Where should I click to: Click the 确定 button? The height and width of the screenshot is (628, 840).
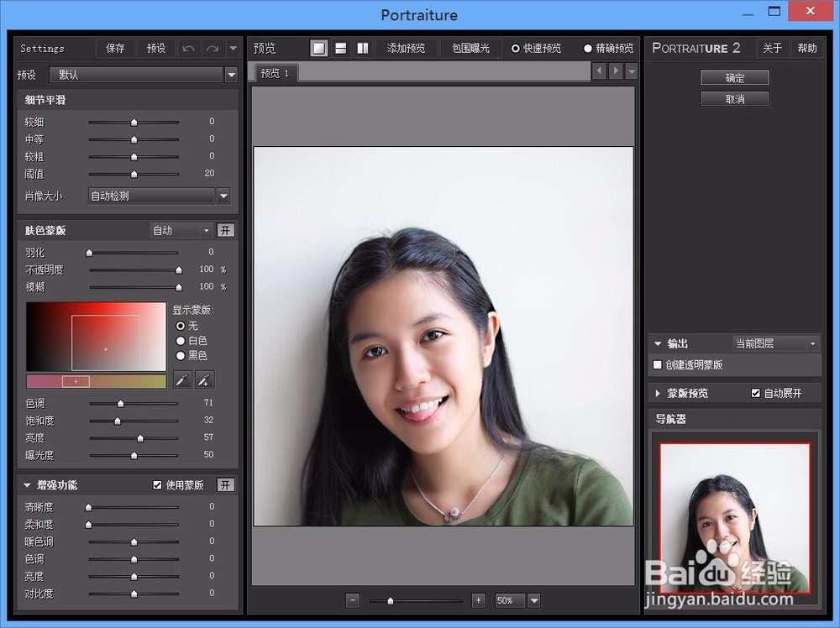pos(734,76)
